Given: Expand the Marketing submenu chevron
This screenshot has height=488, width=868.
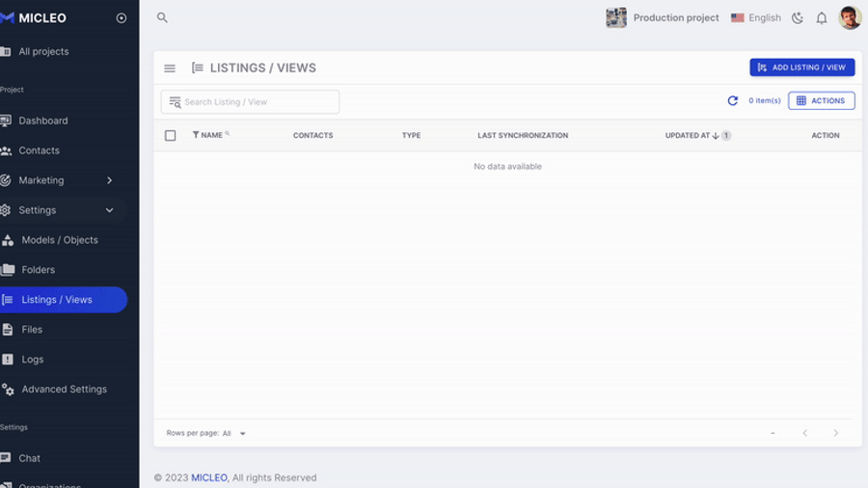Looking at the screenshot, I should click(x=110, y=180).
